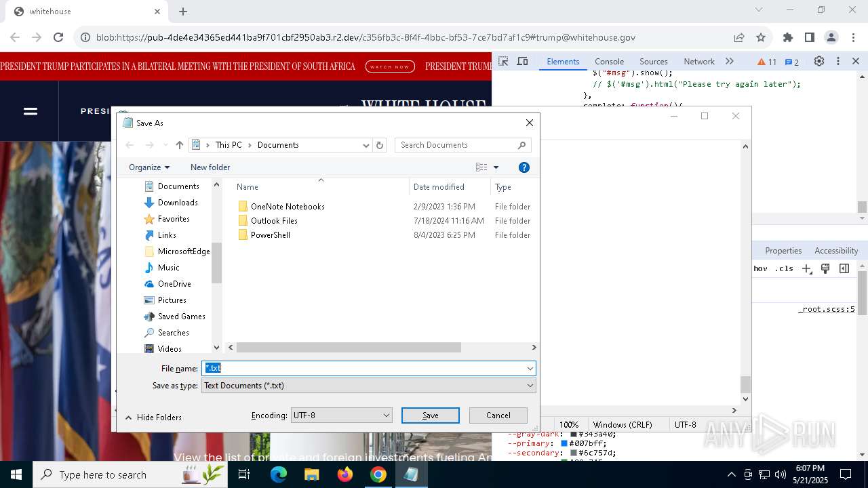Open DevTools settings gear
The image size is (868, 488).
coord(819,62)
